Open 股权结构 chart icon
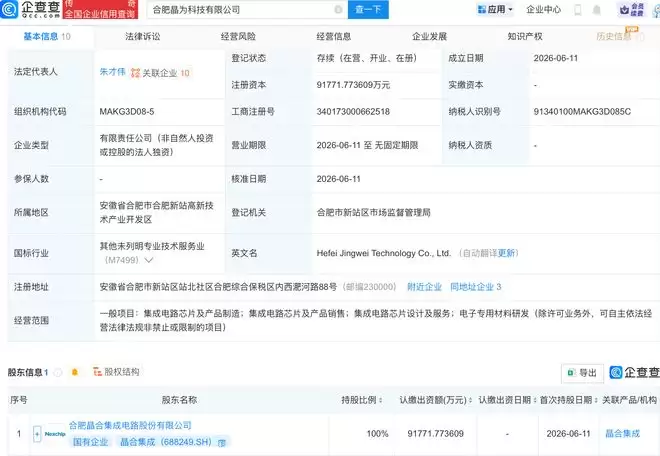 (97, 372)
